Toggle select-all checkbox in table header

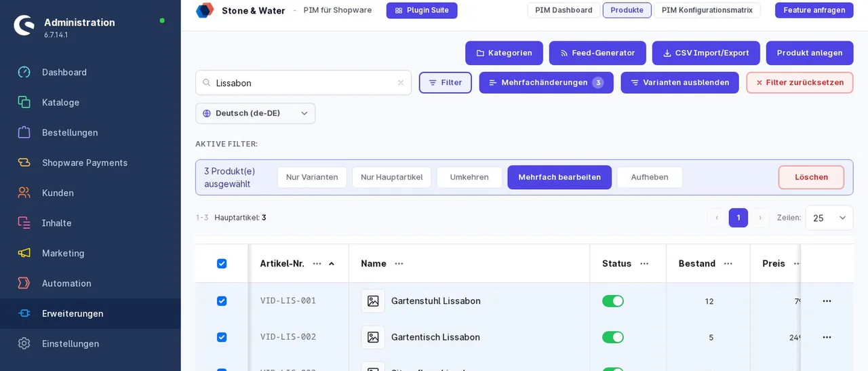click(222, 264)
